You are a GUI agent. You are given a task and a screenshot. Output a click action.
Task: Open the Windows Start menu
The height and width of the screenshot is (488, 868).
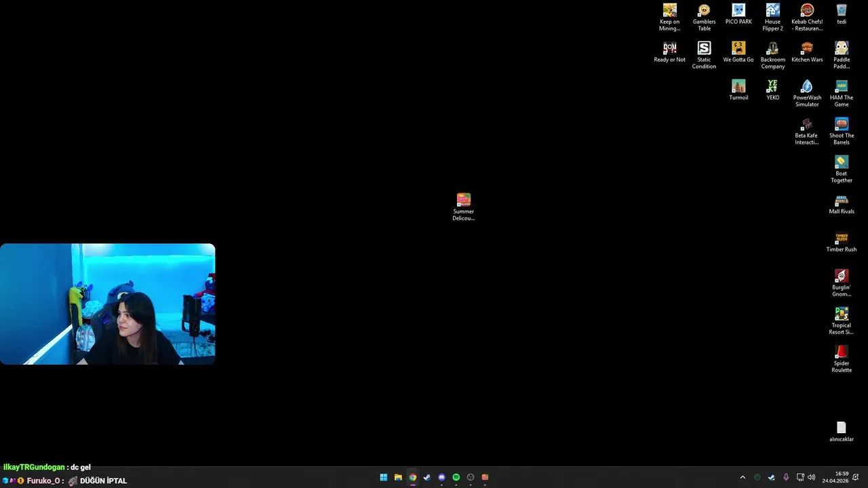coord(383,477)
